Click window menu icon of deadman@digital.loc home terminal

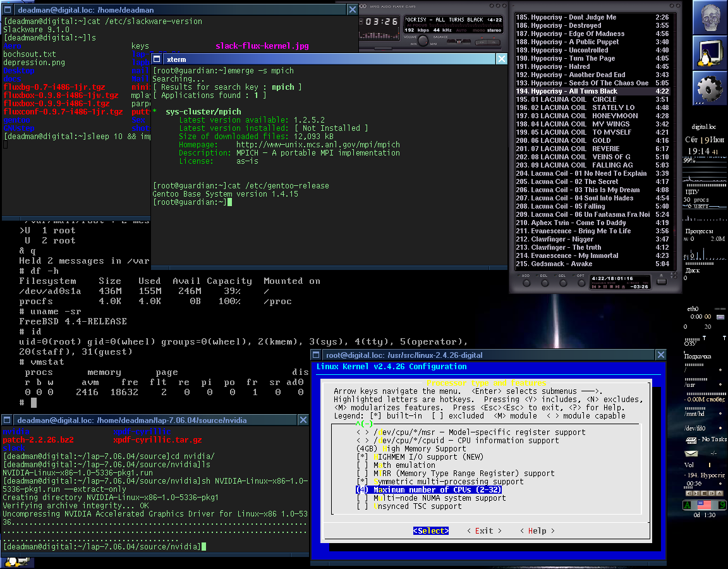tap(8, 9)
